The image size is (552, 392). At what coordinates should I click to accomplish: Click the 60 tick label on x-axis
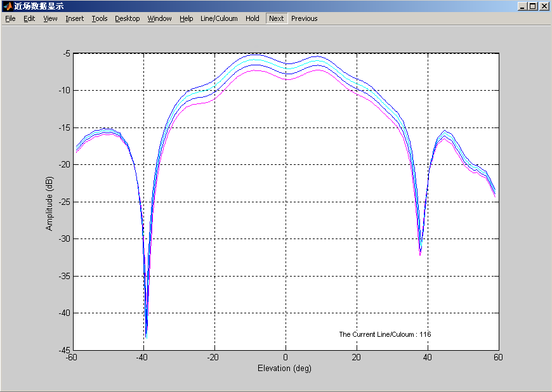coord(498,357)
